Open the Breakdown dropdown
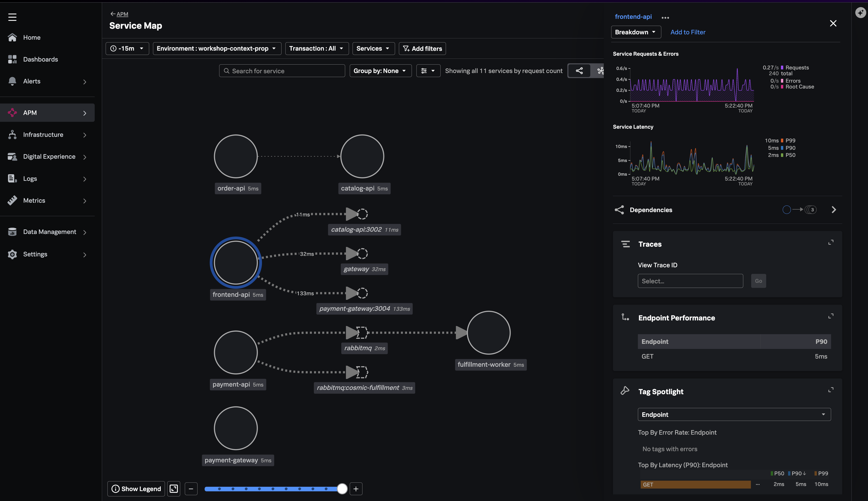The height and width of the screenshot is (501, 868). (636, 32)
